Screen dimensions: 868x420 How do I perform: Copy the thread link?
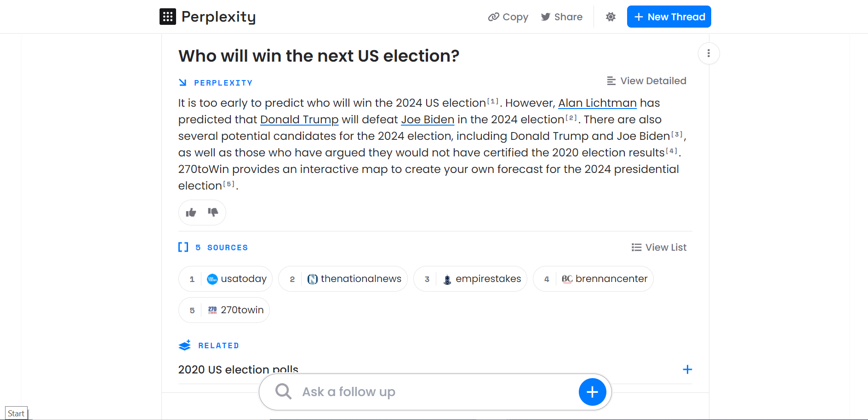pyautogui.click(x=508, y=17)
